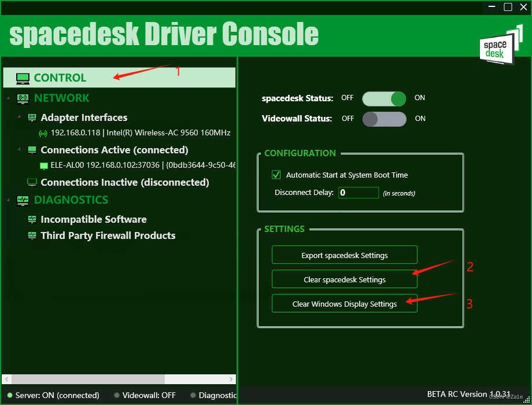Click the OFF label beside spacedesk Status

click(x=347, y=98)
